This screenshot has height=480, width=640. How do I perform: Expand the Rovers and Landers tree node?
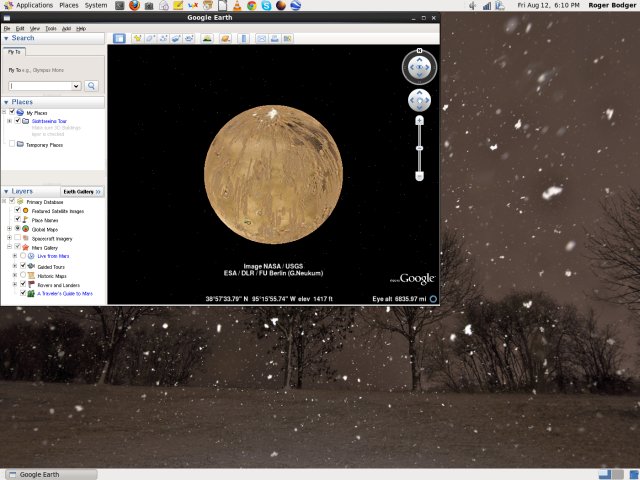click(x=15, y=284)
